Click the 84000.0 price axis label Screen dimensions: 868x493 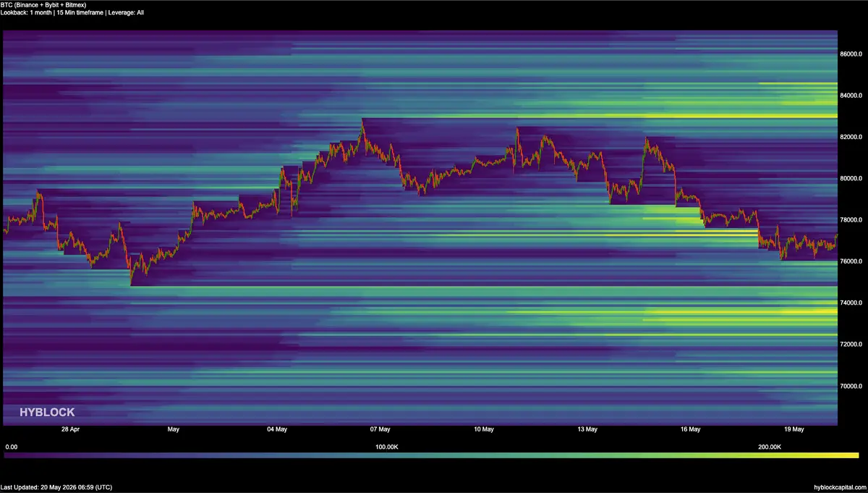point(851,96)
